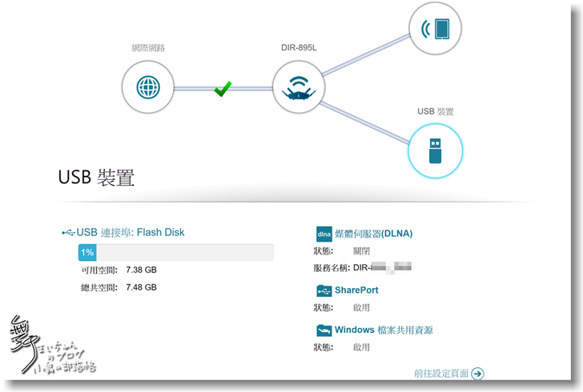Click the Windows file sharing status 啟用
583x392 pixels.
361,347
